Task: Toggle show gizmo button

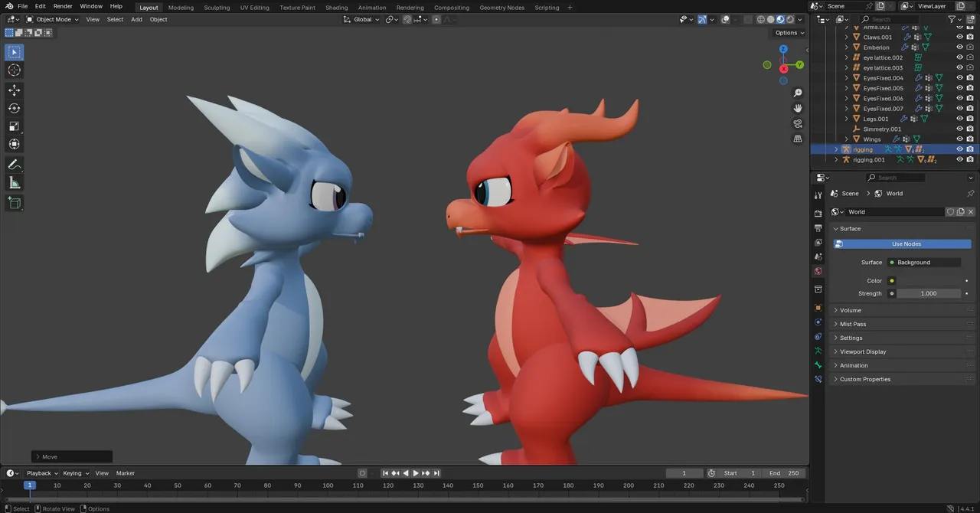Action: [701, 19]
